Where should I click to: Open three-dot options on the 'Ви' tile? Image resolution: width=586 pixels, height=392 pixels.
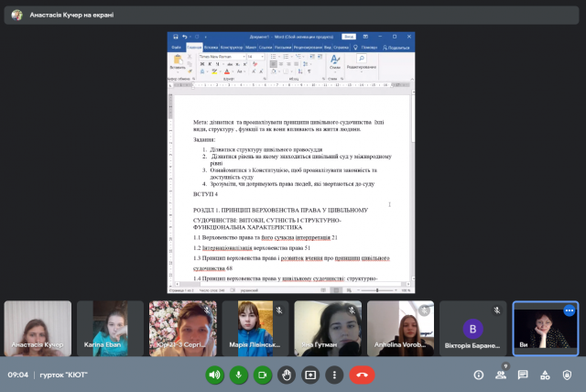[570, 310]
